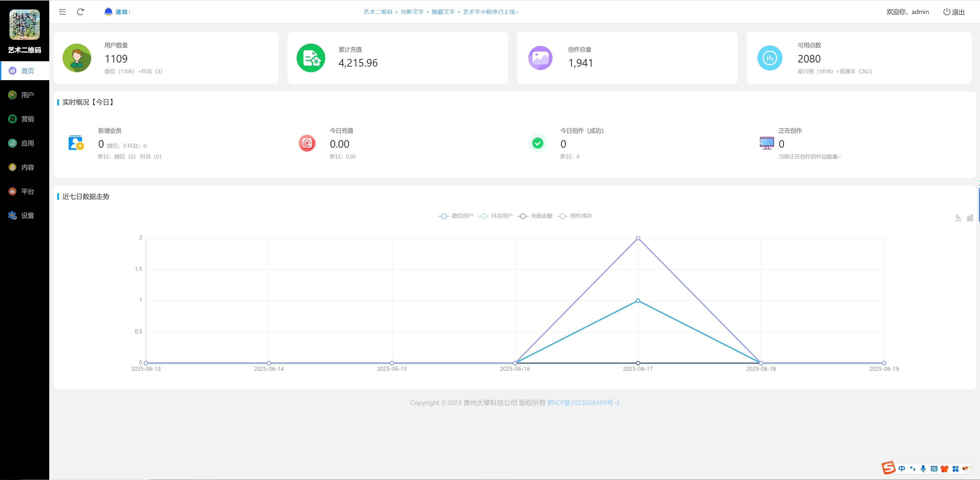980x480 pixels.
Task: Click the 艺术二维码 logo image
Action: click(24, 25)
